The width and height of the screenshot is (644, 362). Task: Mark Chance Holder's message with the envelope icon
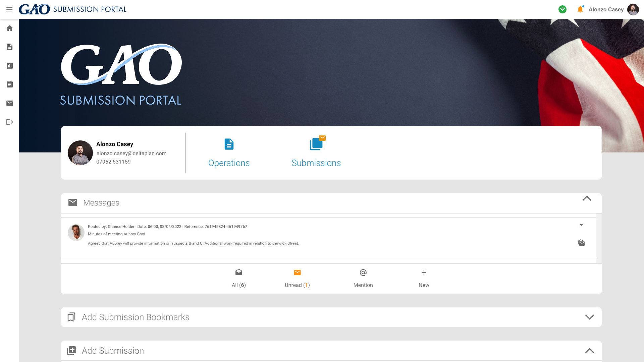coord(581,243)
